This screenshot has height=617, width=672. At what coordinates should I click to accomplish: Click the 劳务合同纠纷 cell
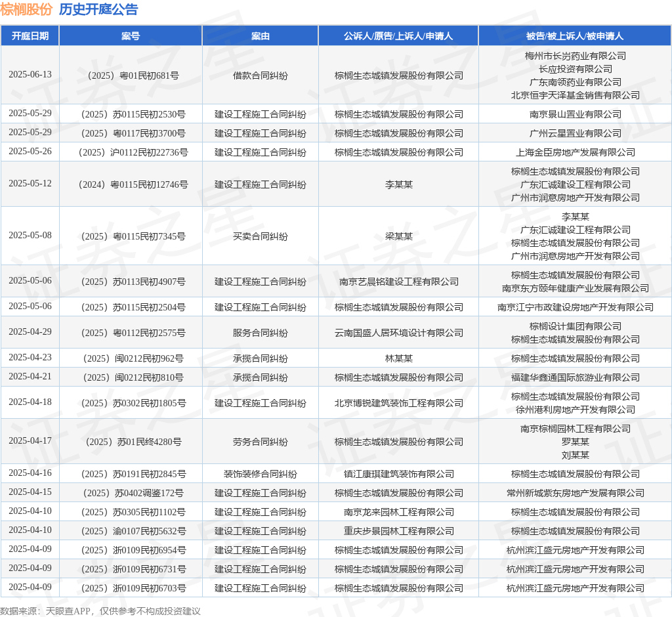coord(260,442)
